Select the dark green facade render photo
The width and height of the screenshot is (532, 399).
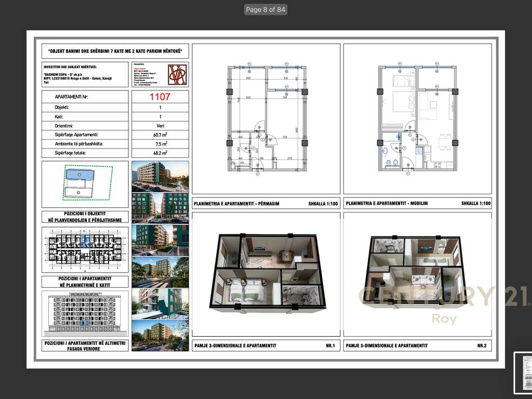click(160, 240)
